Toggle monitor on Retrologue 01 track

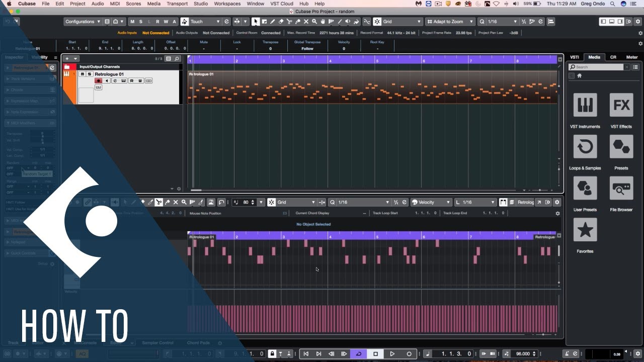(107, 81)
